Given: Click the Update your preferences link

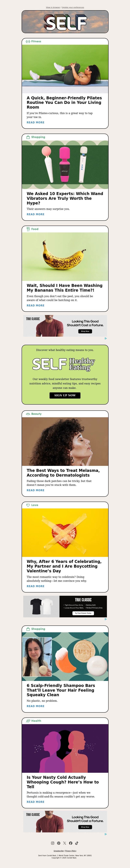Looking at the screenshot, I should click(x=73, y=7).
